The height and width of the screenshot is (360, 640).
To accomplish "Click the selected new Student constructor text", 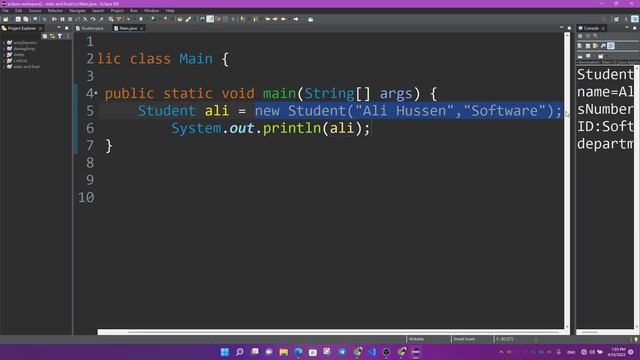I will pyautogui.click(x=408, y=111).
